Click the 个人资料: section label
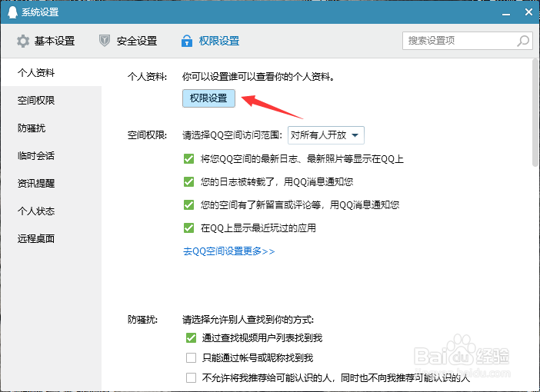The width and height of the screenshot is (540, 392). [x=147, y=77]
